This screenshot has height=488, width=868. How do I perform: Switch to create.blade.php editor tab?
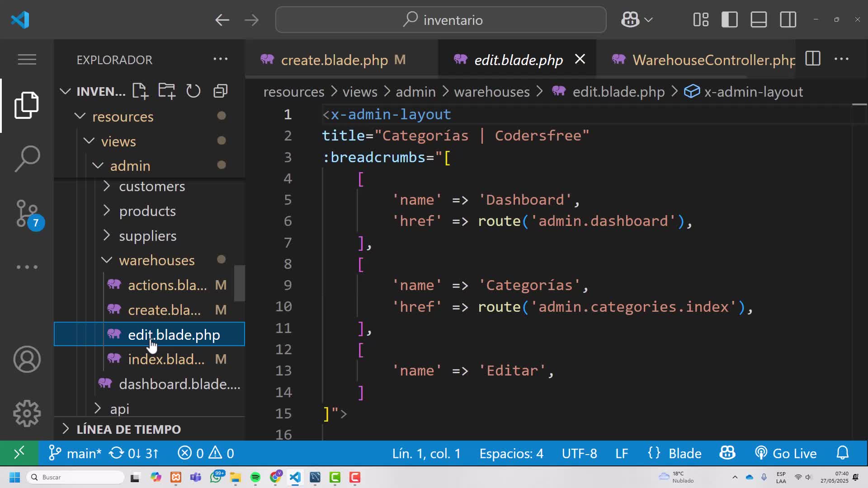pyautogui.click(x=334, y=60)
